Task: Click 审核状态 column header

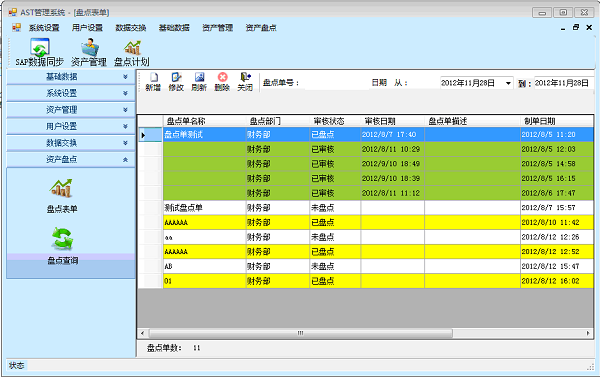Action: tap(335, 121)
